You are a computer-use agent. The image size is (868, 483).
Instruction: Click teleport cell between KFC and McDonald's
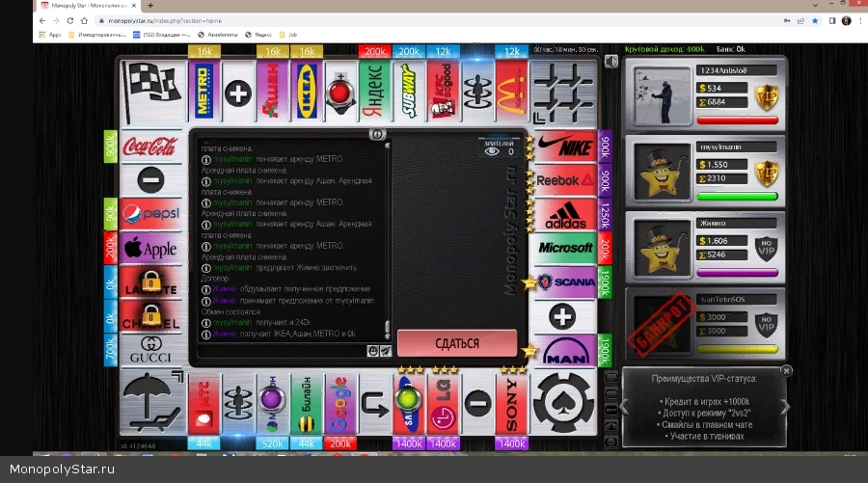(477, 92)
